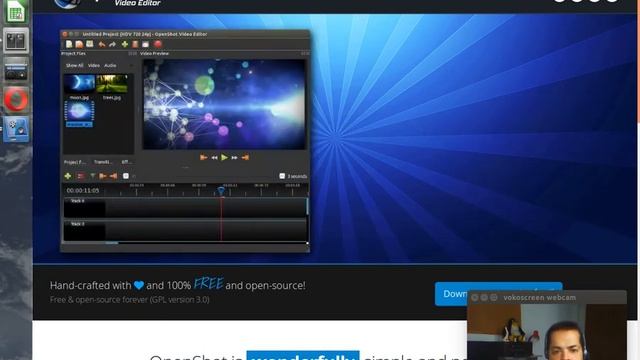Click the Track 3 label on timeline
The height and width of the screenshot is (360, 640).
click(x=78, y=224)
